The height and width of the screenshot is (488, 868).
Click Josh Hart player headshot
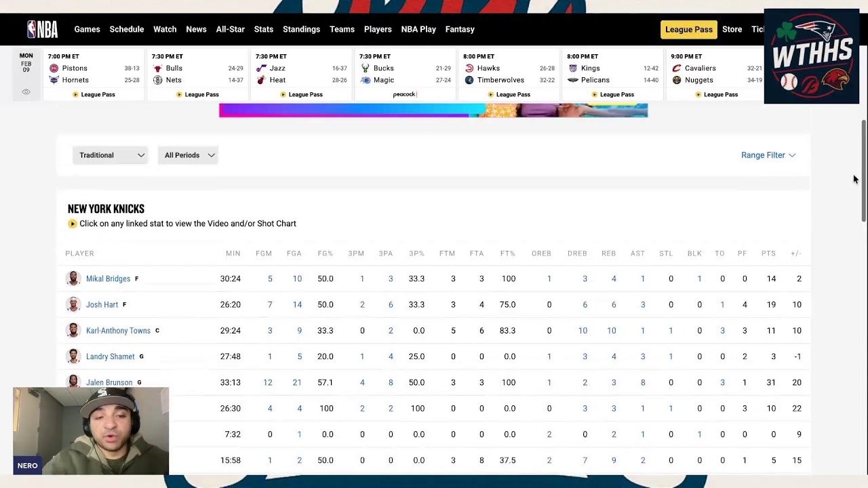pyautogui.click(x=73, y=304)
